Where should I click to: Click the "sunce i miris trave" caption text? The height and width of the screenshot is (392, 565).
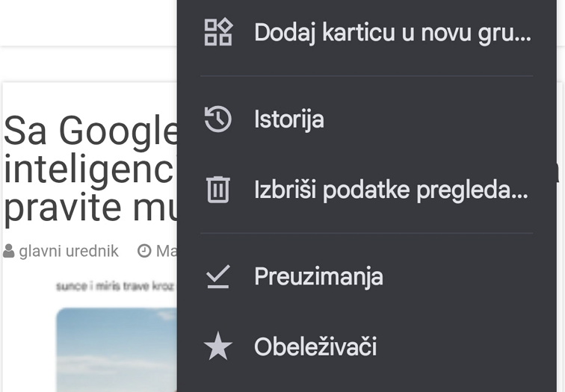(x=114, y=286)
